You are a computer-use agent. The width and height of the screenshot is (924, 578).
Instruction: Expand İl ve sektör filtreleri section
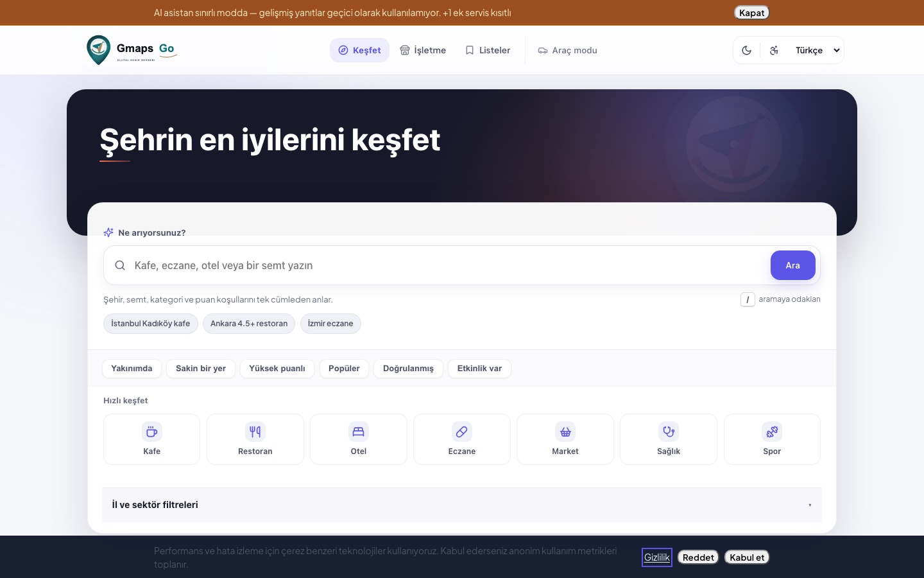coord(462,505)
